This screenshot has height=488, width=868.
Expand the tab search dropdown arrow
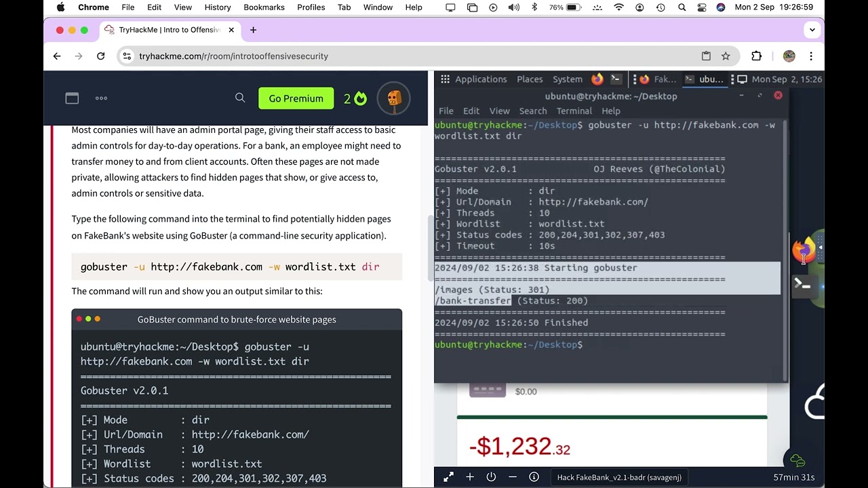click(x=812, y=30)
